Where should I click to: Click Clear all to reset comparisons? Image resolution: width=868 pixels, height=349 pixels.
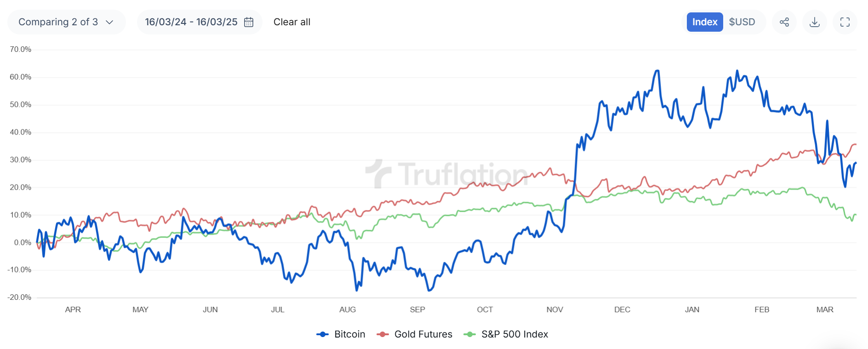click(x=291, y=22)
